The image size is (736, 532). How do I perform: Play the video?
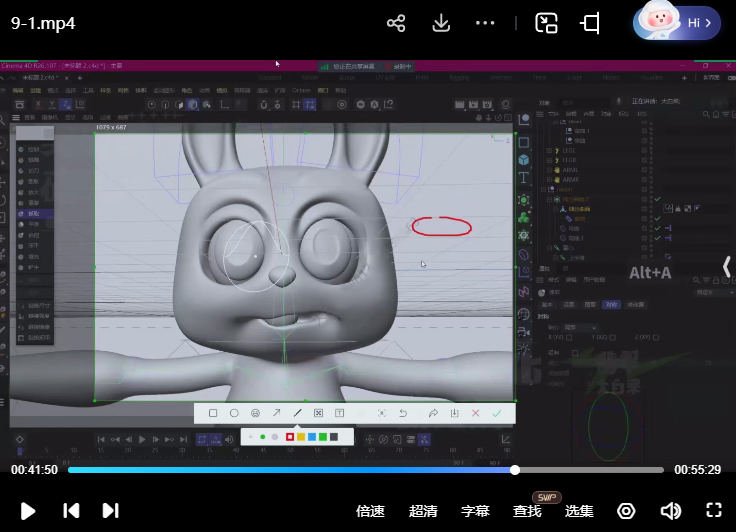28,511
